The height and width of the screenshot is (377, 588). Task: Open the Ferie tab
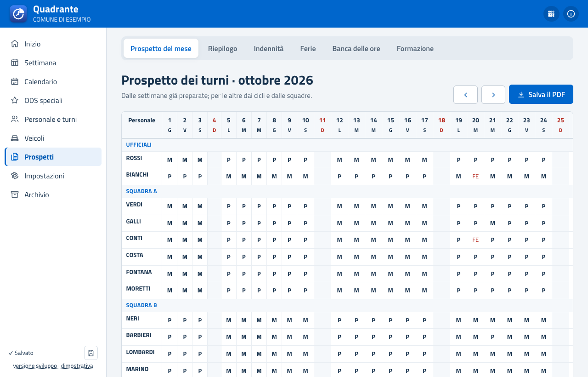(x=308, y=48)
